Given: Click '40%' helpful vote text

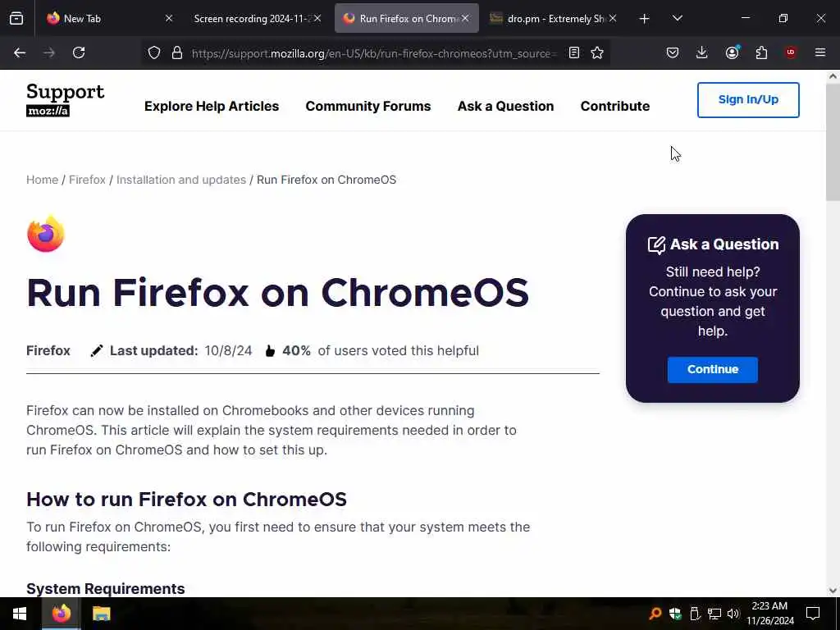Looking at the screenshot, I should click(296, 350).
